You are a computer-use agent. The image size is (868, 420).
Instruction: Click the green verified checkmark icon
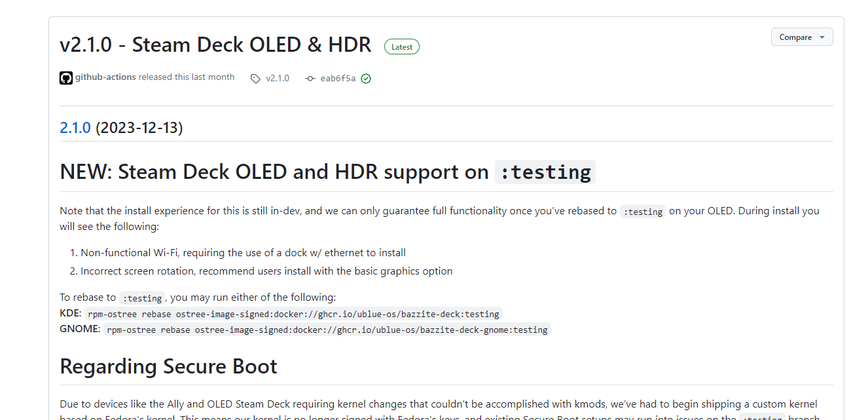366,79
